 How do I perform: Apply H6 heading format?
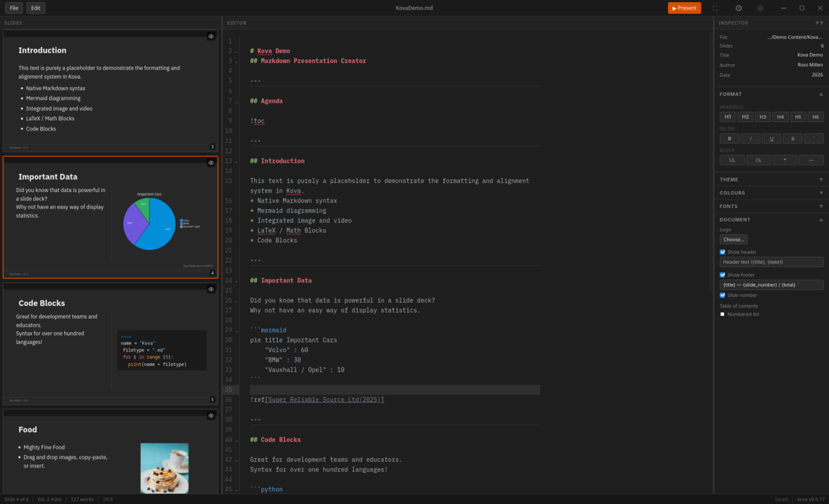click(x=815, y=117)
